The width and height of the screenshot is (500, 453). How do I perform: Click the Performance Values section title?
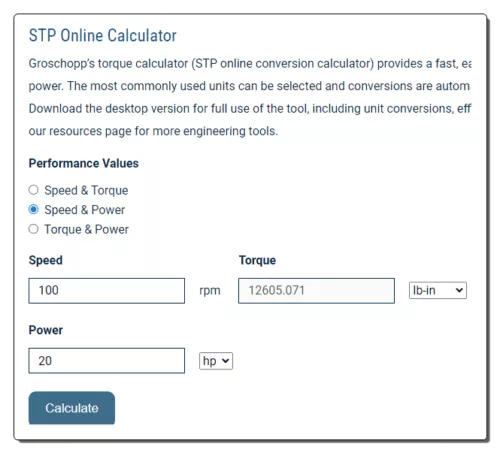[x=84, y=163]
